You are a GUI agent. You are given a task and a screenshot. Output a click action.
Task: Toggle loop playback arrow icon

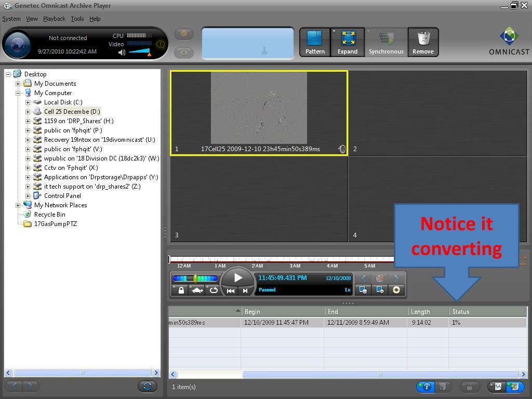pos(214,290)
